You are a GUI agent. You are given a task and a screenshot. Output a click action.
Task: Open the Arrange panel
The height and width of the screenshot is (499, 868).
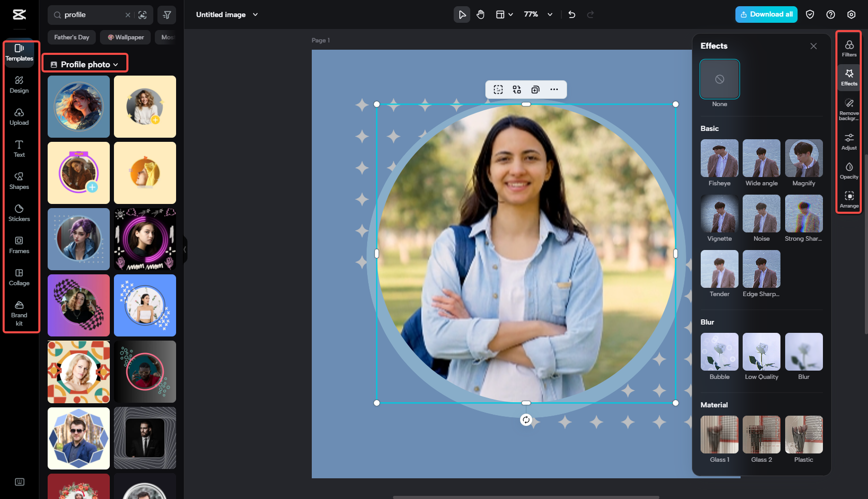849,199
